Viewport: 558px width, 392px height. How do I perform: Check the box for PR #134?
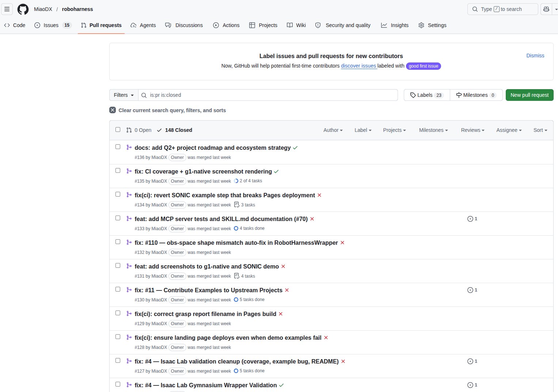click(118, 194)
